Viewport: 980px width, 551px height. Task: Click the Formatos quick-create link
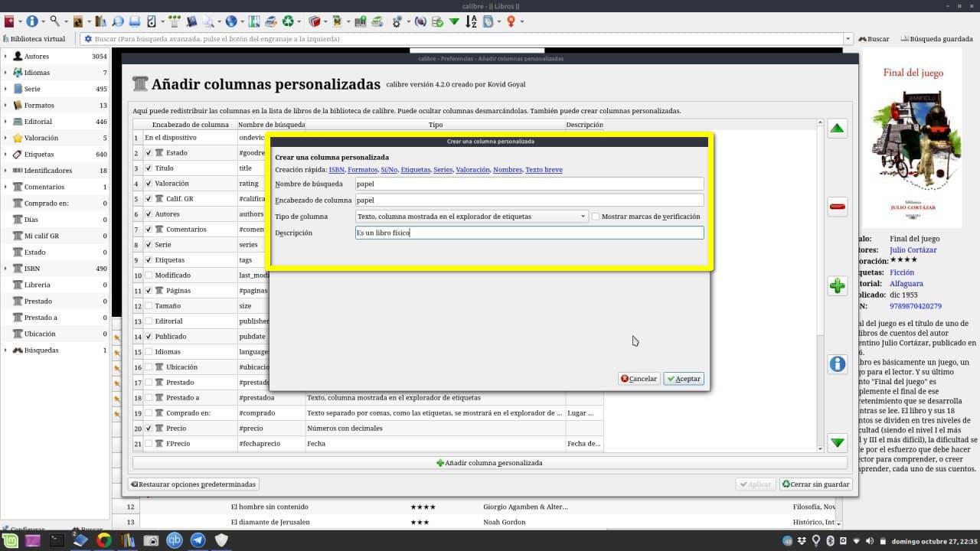pyautogui.click(x=362, y=170)
